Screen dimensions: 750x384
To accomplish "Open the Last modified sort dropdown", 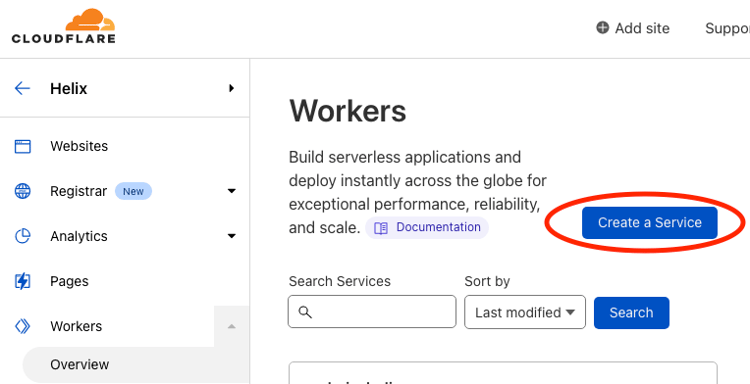I will click(525, 312).
